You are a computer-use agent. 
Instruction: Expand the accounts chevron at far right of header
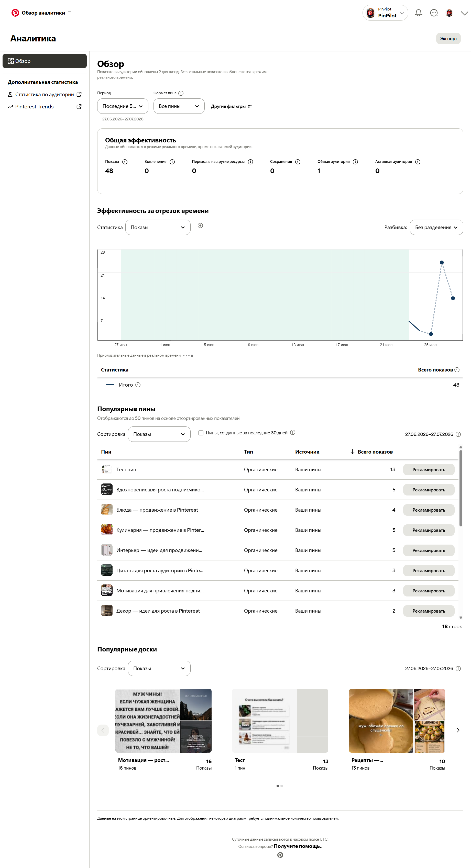[x=464, y=13]
